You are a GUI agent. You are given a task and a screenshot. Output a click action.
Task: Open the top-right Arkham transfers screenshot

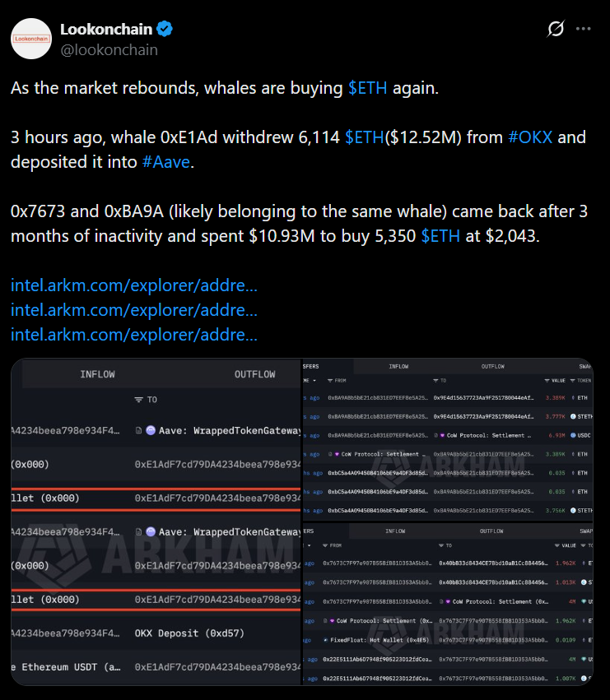tap(447, 439)
